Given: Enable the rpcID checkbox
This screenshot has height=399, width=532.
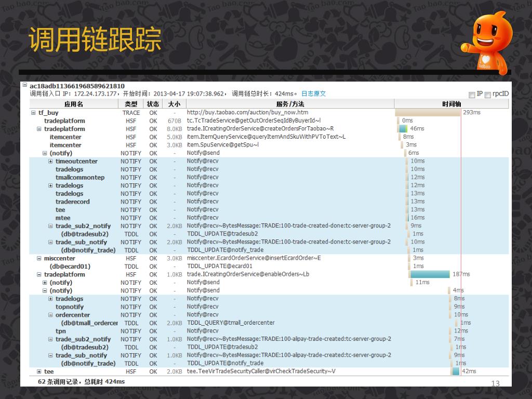Looking at the screenshot, I should (x=487, y=95).
